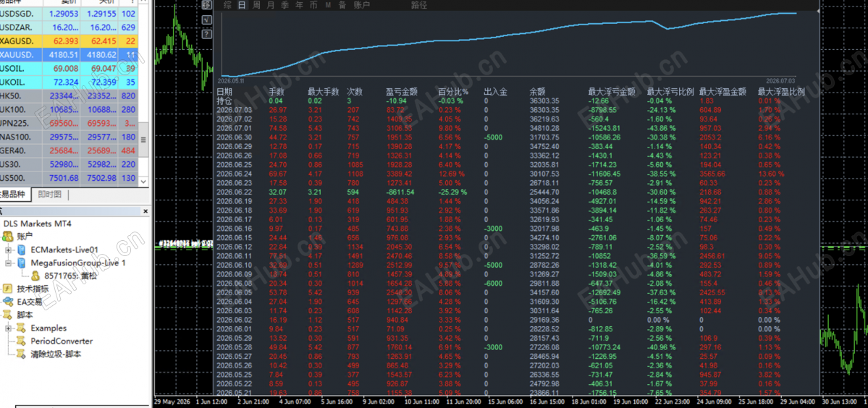Click the 最大浮亏金额 column header
This screenshot has width=868, height=408.
pos(612,92)
